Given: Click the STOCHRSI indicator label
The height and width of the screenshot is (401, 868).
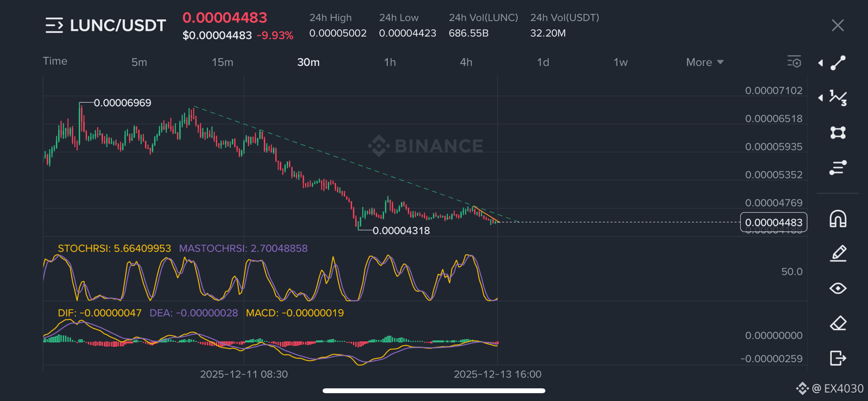Looking at the screenshot, I should point(114,248).
